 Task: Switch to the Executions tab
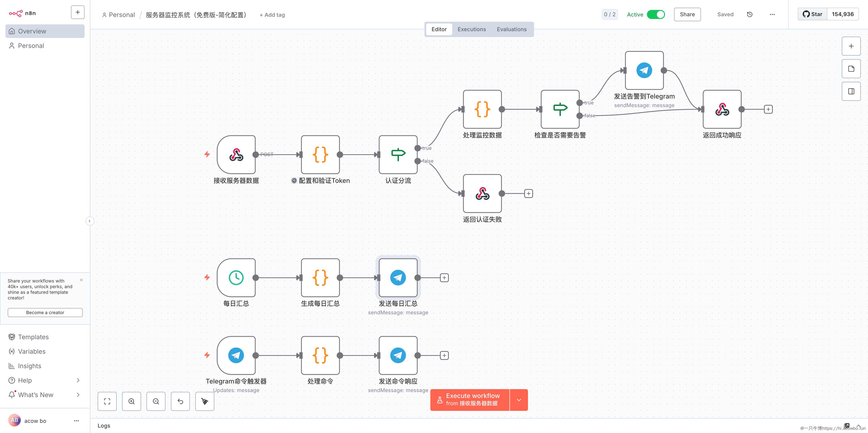pos(471,29)
